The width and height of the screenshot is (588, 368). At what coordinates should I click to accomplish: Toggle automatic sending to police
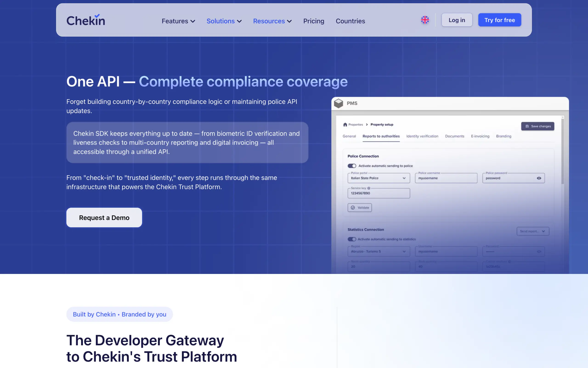(x=352, y=166)
